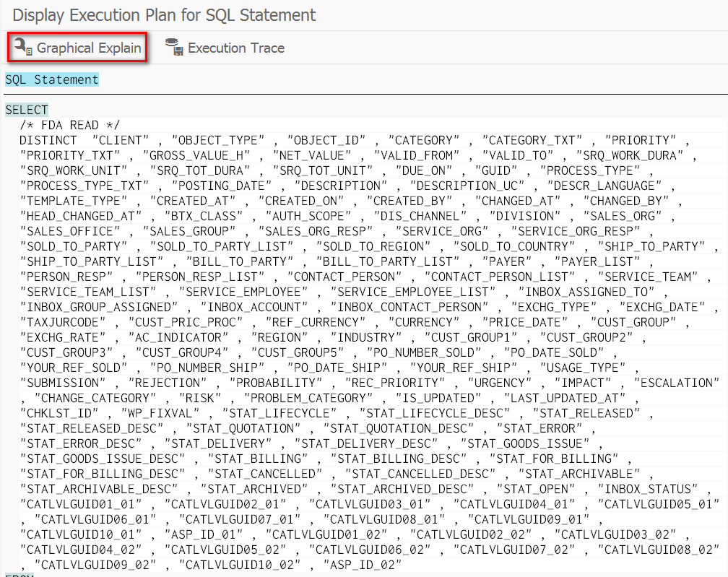The width and height of the screenshot is (728, 577).
Task: Click the Display Execution Plan title text
Action: pyautogui.click(x=159, y=14)
